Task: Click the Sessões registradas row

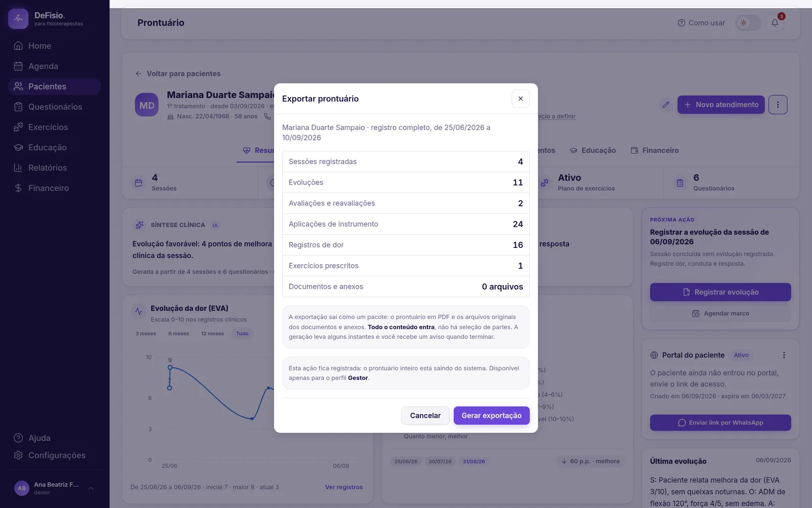Action: 406,162
